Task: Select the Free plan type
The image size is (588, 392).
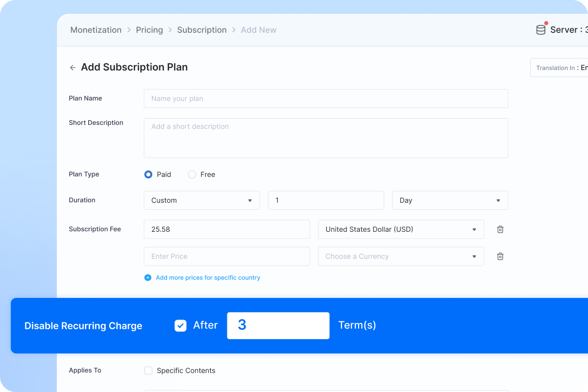Action: (x=192, y=174)
